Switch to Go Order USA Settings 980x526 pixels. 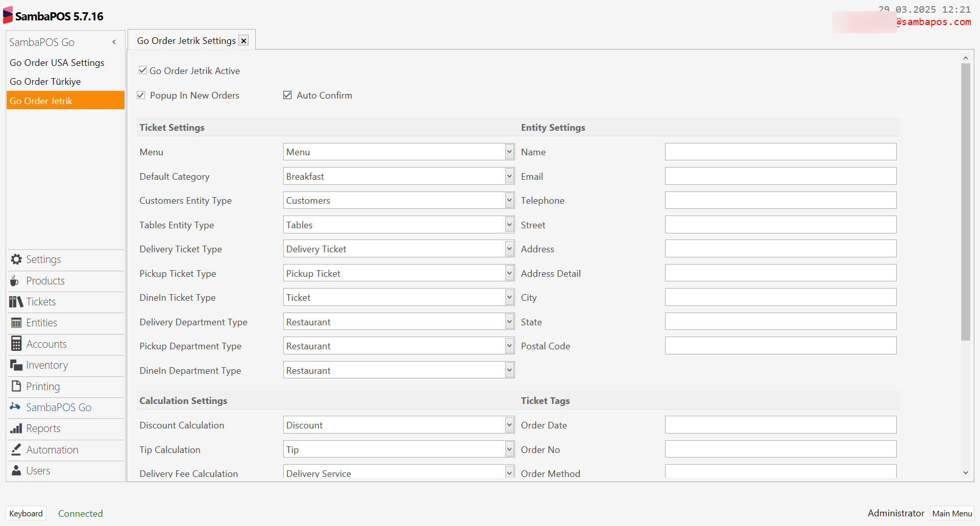click(x=57, y=62)
